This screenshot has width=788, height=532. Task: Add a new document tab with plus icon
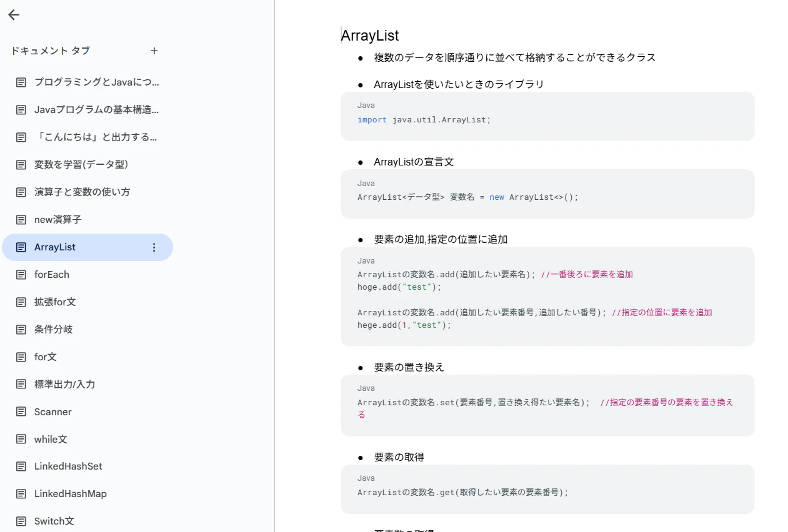point(154,51)
